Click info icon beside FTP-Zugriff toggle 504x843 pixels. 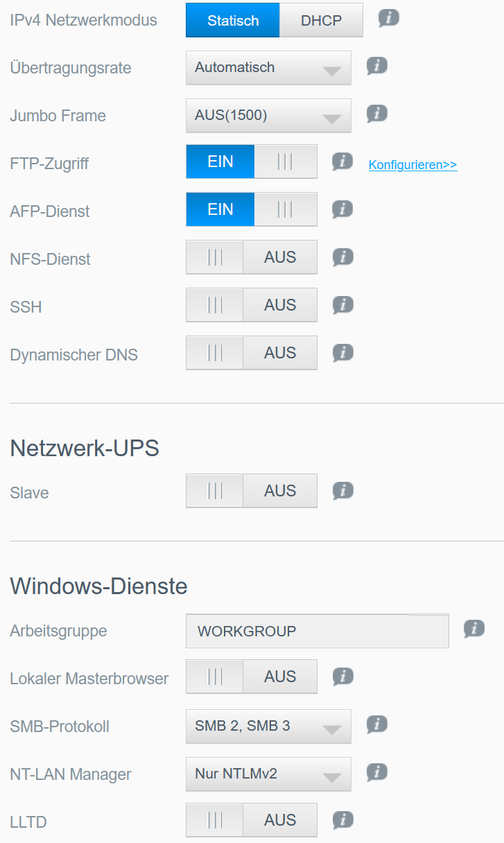pos(342,162)
